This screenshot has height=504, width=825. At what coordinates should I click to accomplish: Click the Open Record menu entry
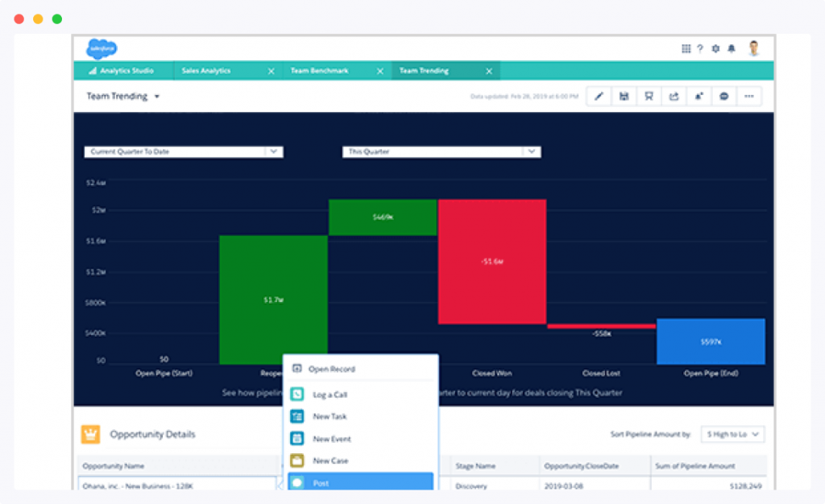pyautogui.click(x=338, y=368)
